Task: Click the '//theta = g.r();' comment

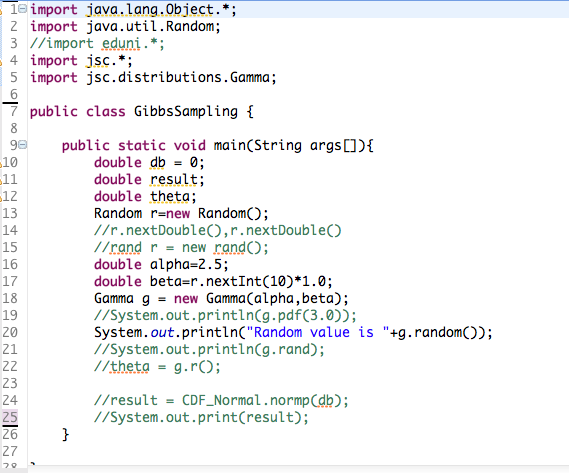Action: (x=157, y=367)
